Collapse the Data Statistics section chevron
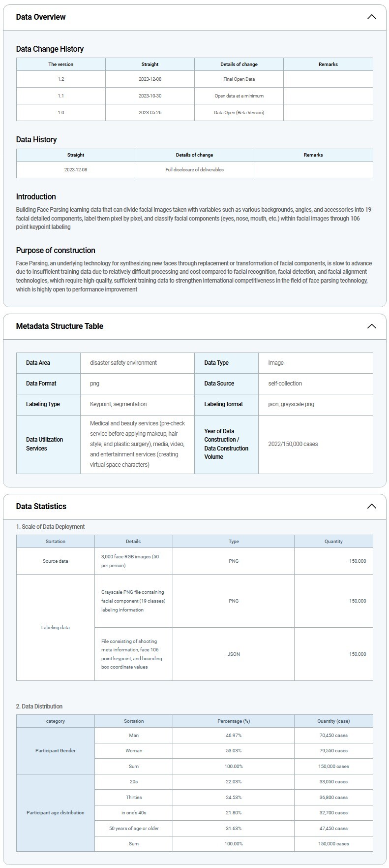 pos(371,507)
